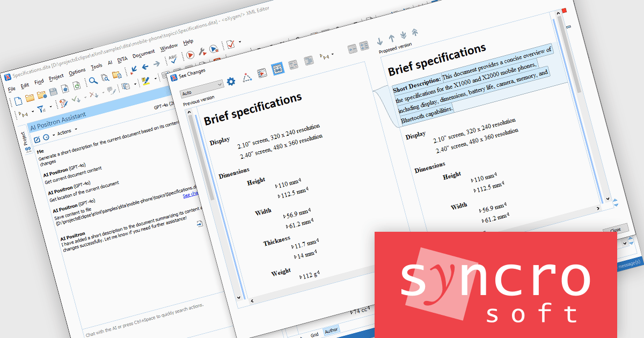Click the New document icon

click(18, 99)
